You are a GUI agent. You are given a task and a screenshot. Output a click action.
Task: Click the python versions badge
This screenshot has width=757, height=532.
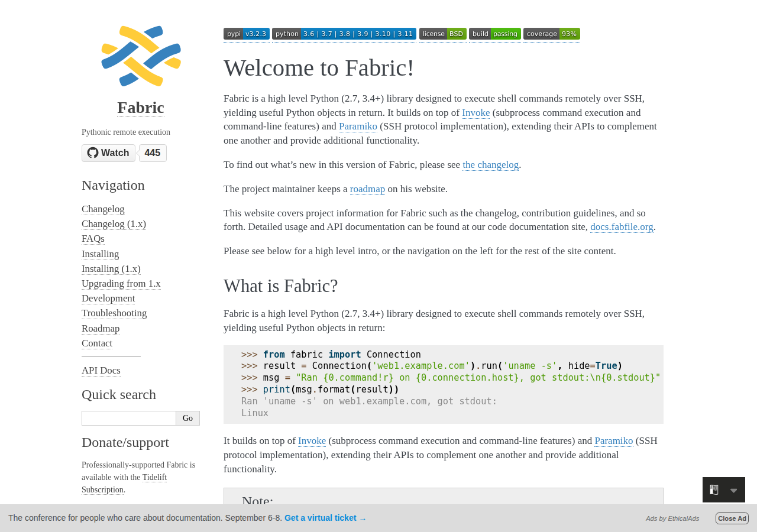(x=344, y=34)
